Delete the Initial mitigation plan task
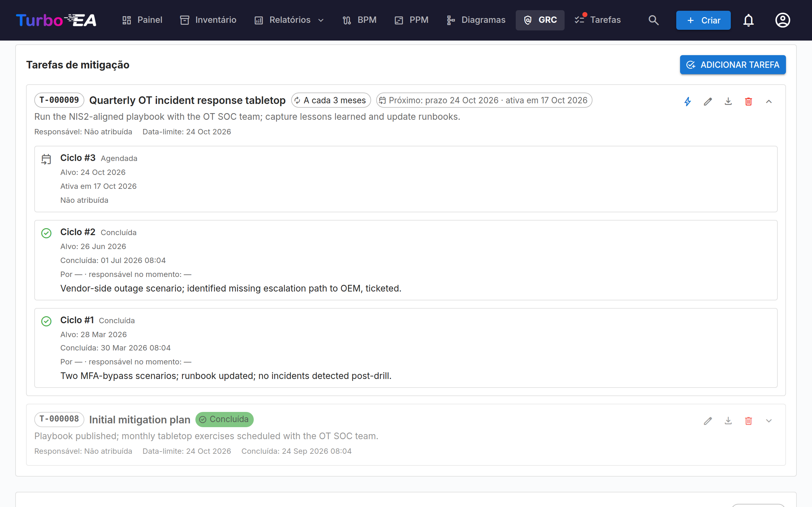 tap(748, 420)
